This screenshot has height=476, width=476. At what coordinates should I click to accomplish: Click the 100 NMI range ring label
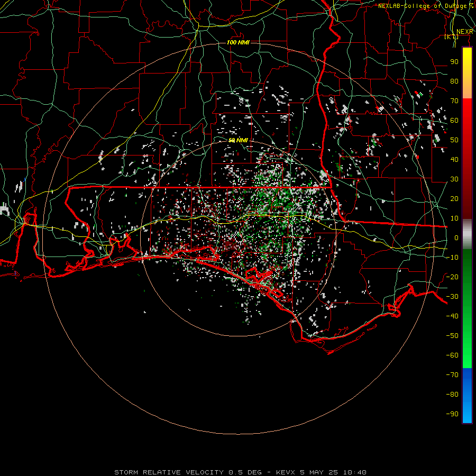238,42
